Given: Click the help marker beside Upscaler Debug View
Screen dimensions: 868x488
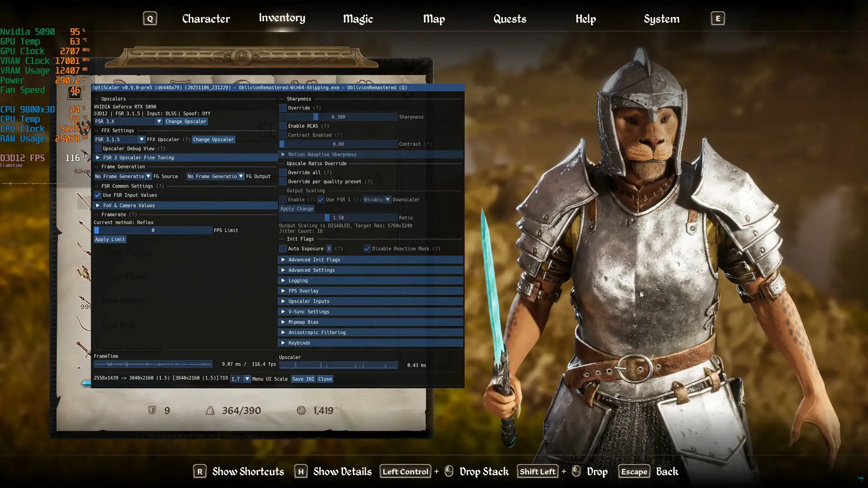Looking at the screenshot, I should point(161,149).
